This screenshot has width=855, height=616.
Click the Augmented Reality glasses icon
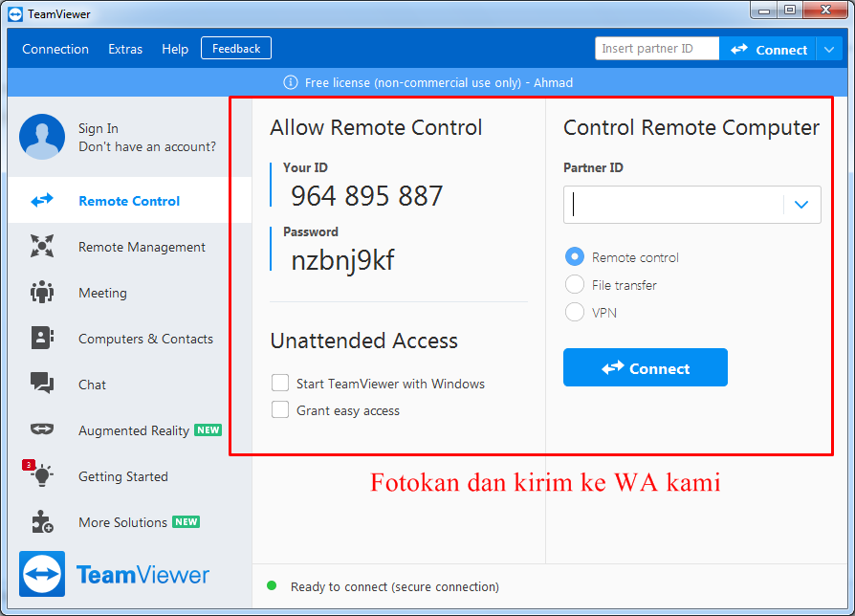click(x=42, y=429)
